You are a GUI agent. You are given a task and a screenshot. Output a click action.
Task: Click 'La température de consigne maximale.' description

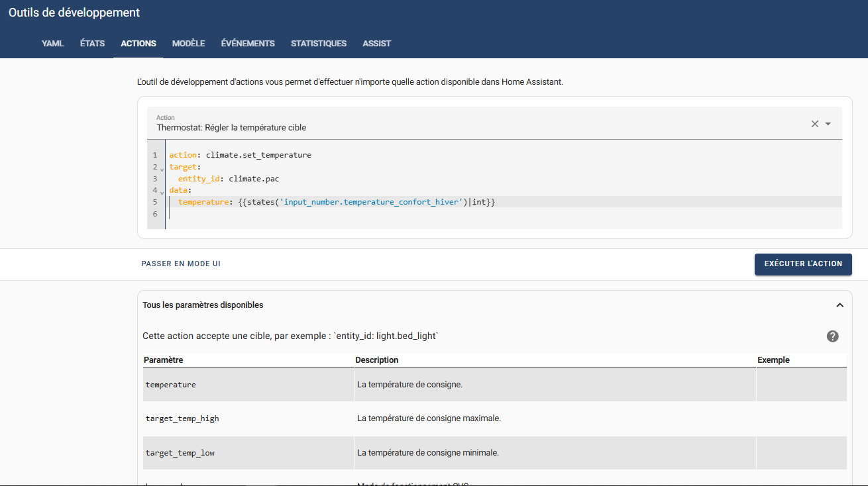(x=429, y=418)
